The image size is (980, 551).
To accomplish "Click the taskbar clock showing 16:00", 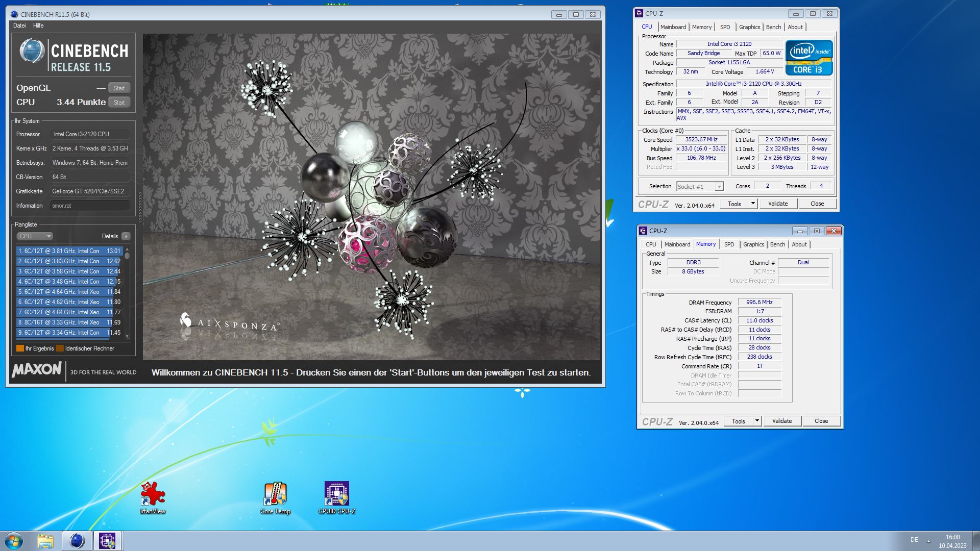I will point(952,541).
